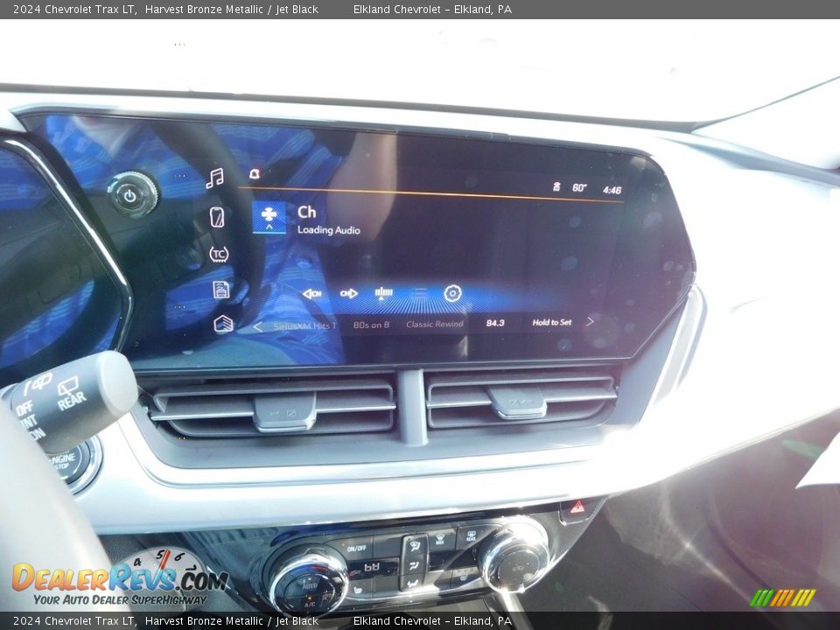
Task: Tap the clock showing 4:46
Action: point(612,190)
